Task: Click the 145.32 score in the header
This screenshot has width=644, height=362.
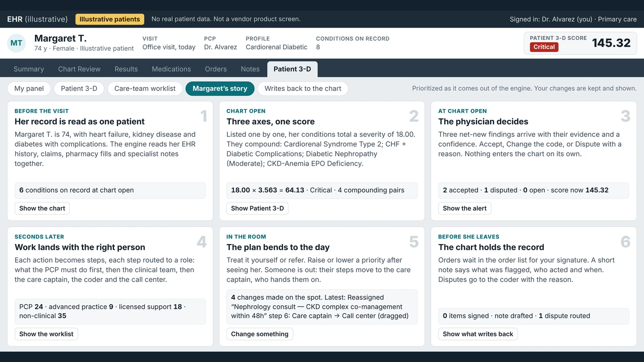Action: click(x=611, y=43)
